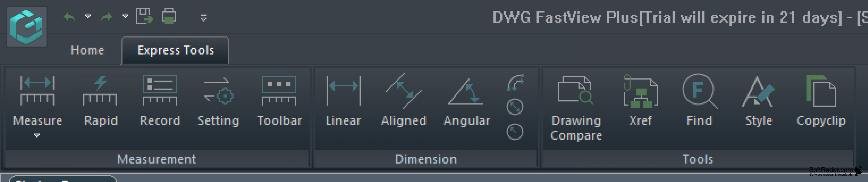Viewport: 868px width, 182px height.
Task: Start the Rapid measurement tool
Action: point(100,90)
